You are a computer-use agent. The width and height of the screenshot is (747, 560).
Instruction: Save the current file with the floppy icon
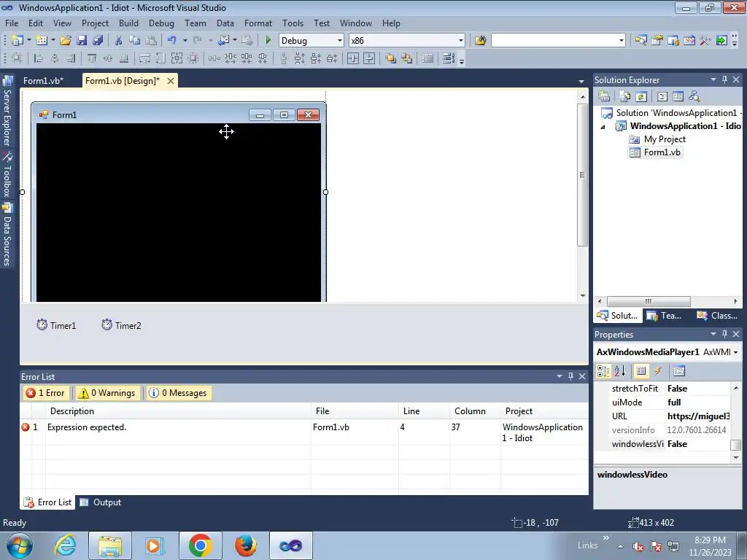[82, 41]
